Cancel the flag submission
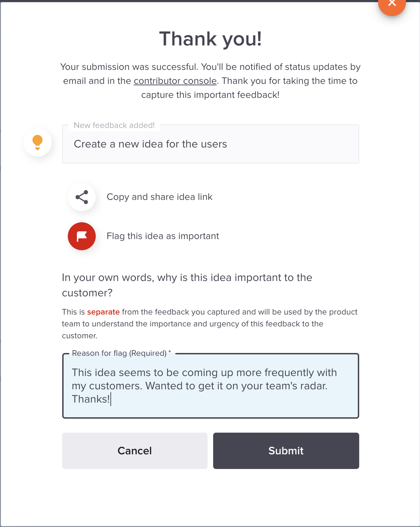 pyautogui.click(x=135, y=451)
